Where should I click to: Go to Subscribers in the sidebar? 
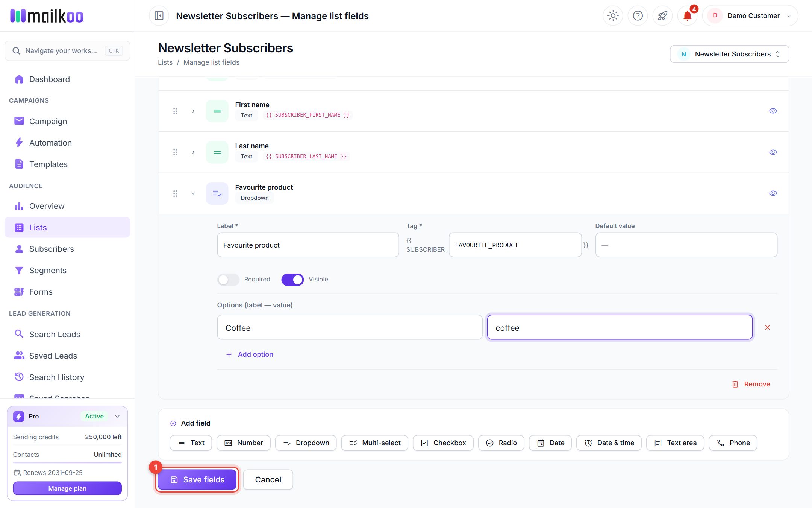tap(67, 249)
